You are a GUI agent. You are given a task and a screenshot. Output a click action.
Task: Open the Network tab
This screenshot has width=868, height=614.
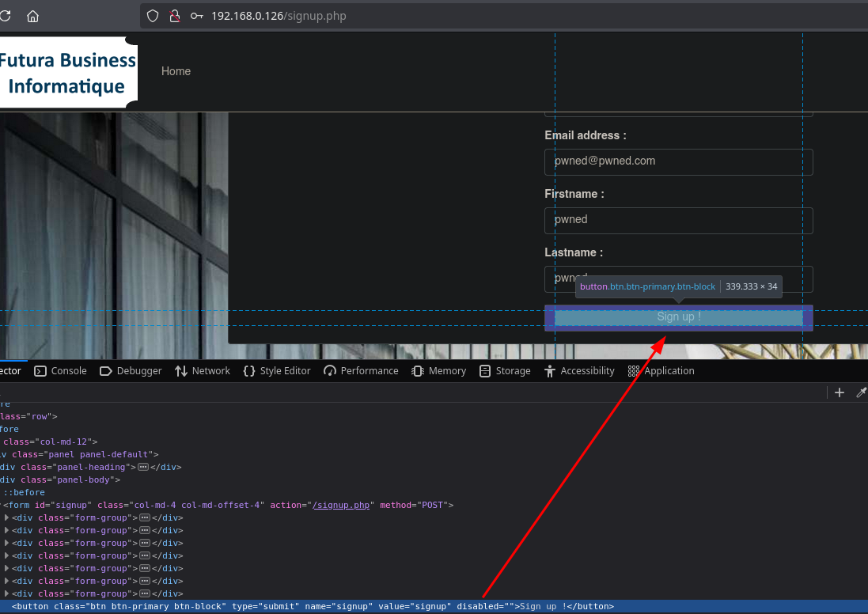coord(203,371)
